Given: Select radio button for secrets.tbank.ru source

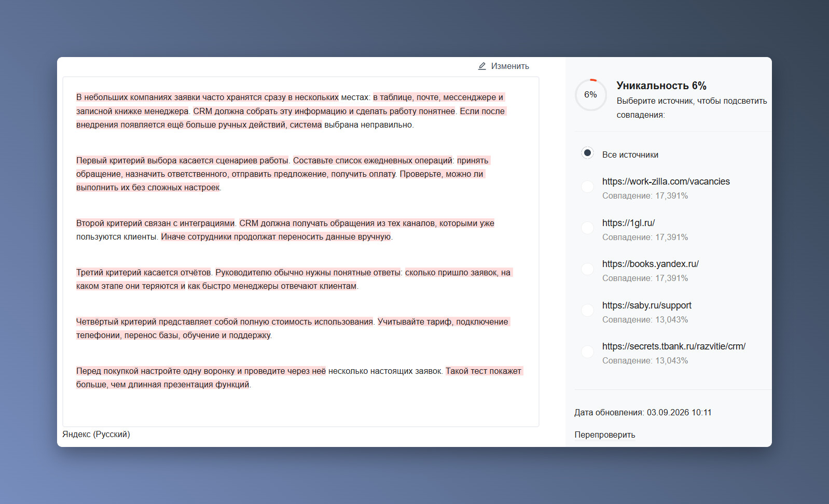Looking at the screenshot, I should 587,352.
